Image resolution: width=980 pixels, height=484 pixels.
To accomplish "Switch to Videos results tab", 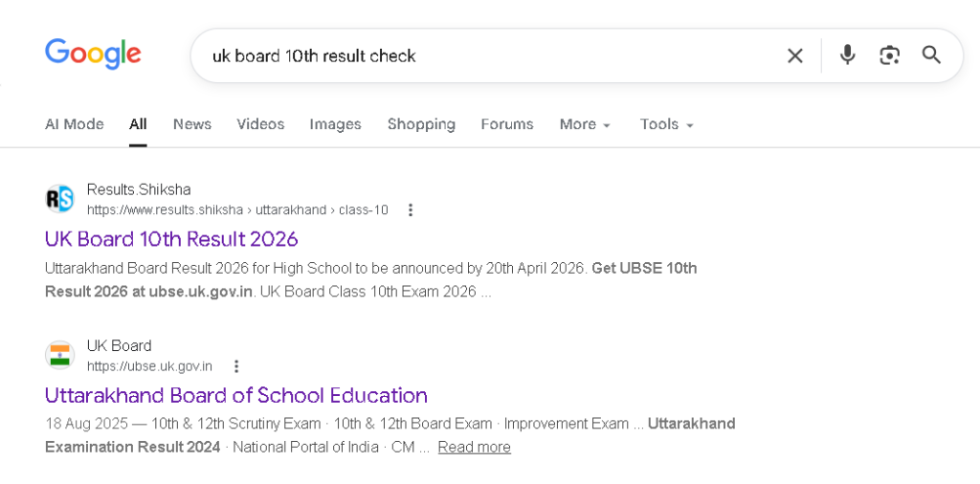I will pos(260,124).
